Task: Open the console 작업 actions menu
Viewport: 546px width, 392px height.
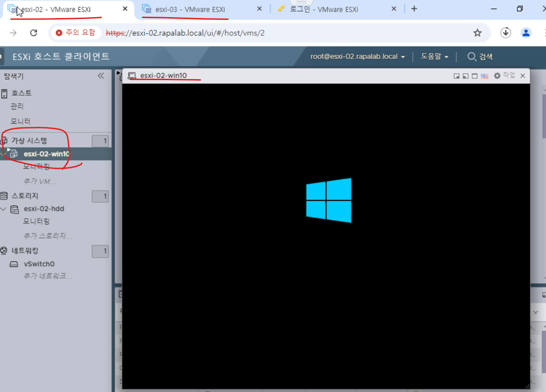Action: [x=504, y=76]
